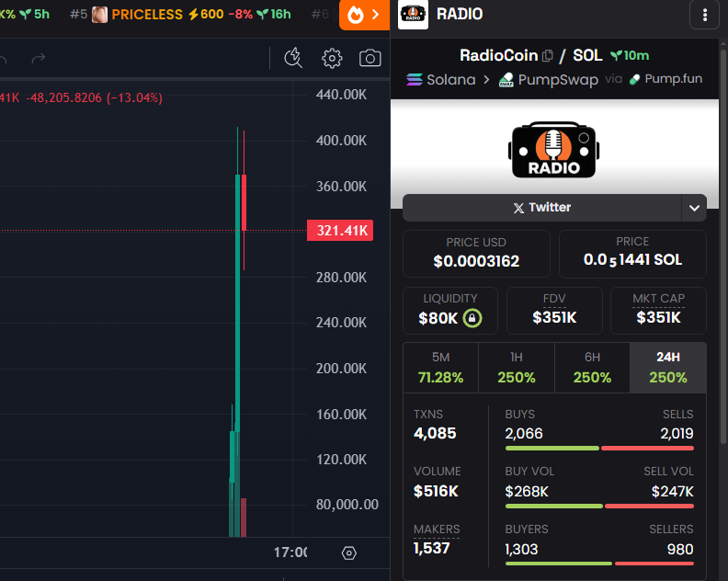
Task: Select the 1H timeframe tab
Action: [x=517, y=368]
